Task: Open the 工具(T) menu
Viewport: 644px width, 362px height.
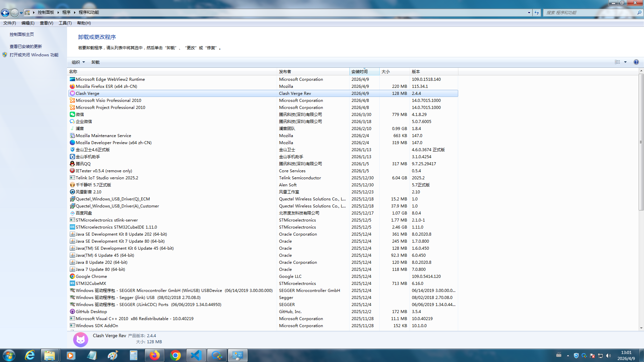Action: (x=65, y=23)
